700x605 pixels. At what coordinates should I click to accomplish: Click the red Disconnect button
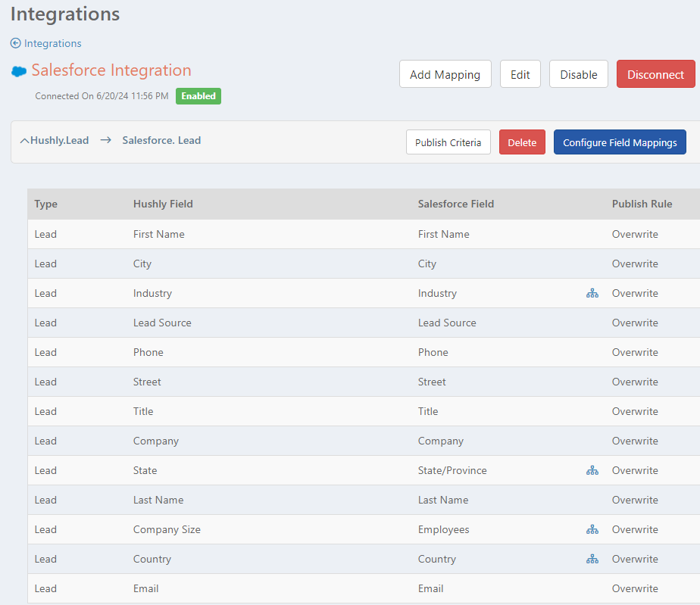655,74
